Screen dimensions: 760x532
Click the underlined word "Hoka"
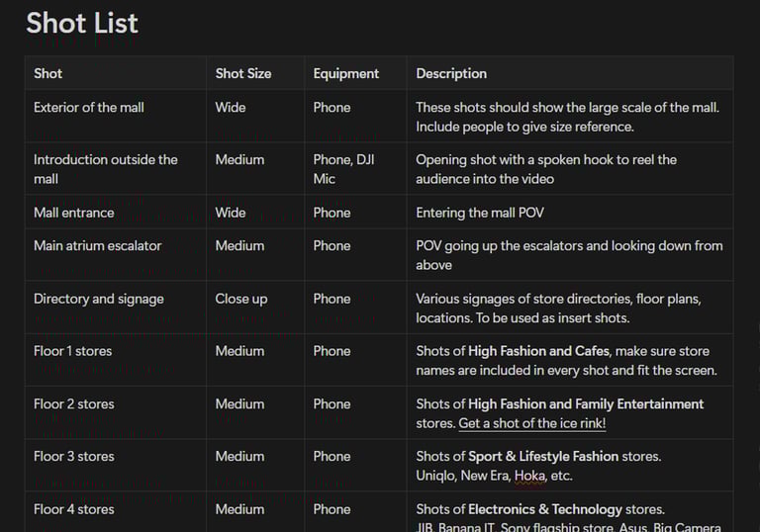coord(529,476)
